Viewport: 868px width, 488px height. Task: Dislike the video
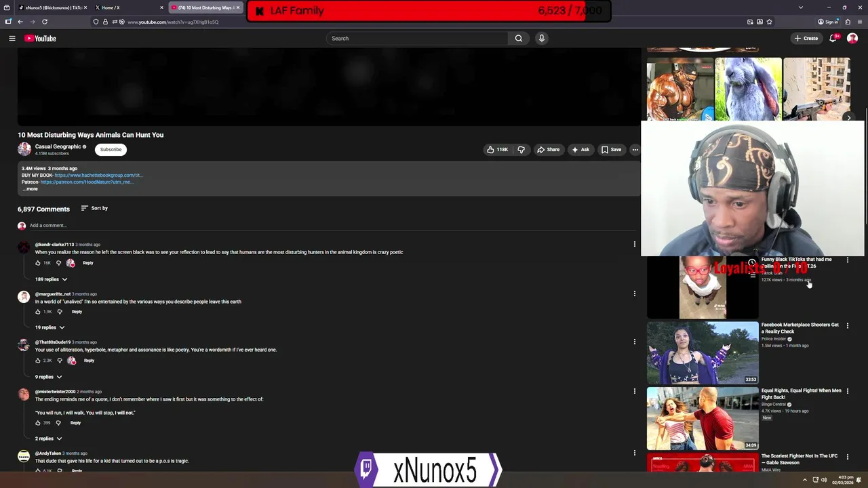tap(521, 150)
